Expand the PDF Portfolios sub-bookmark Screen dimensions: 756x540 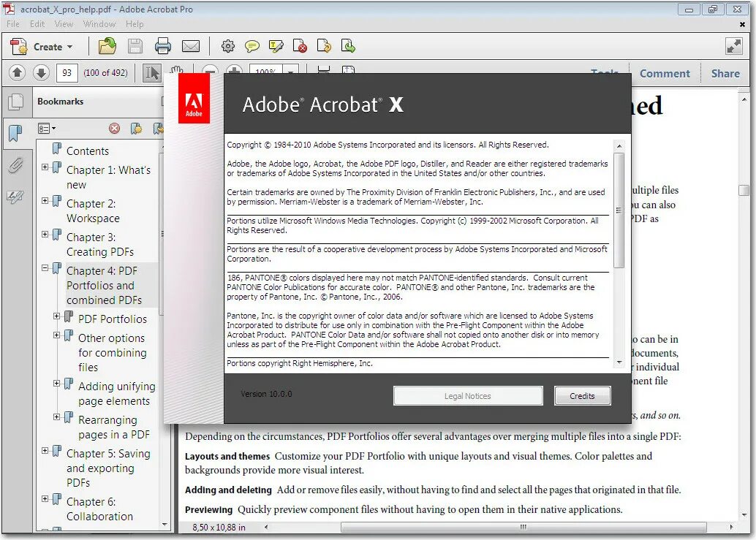pyautogui.click(x=57, y=316)
